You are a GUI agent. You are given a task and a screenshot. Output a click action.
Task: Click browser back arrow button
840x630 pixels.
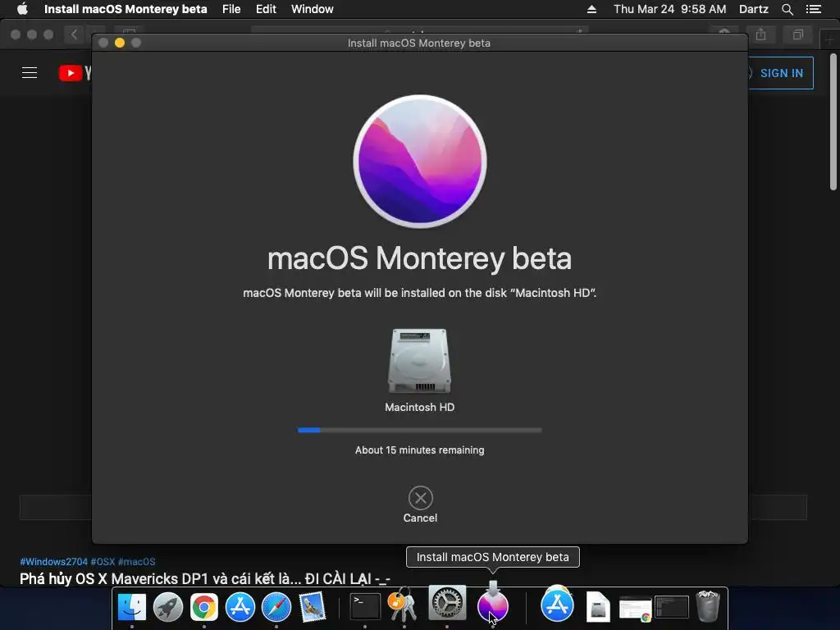(74, 34)
